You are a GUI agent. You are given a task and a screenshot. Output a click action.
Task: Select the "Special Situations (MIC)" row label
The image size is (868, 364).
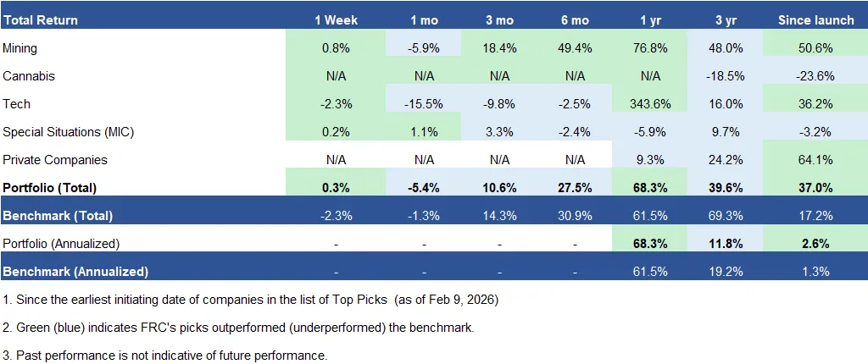(69, 131)
